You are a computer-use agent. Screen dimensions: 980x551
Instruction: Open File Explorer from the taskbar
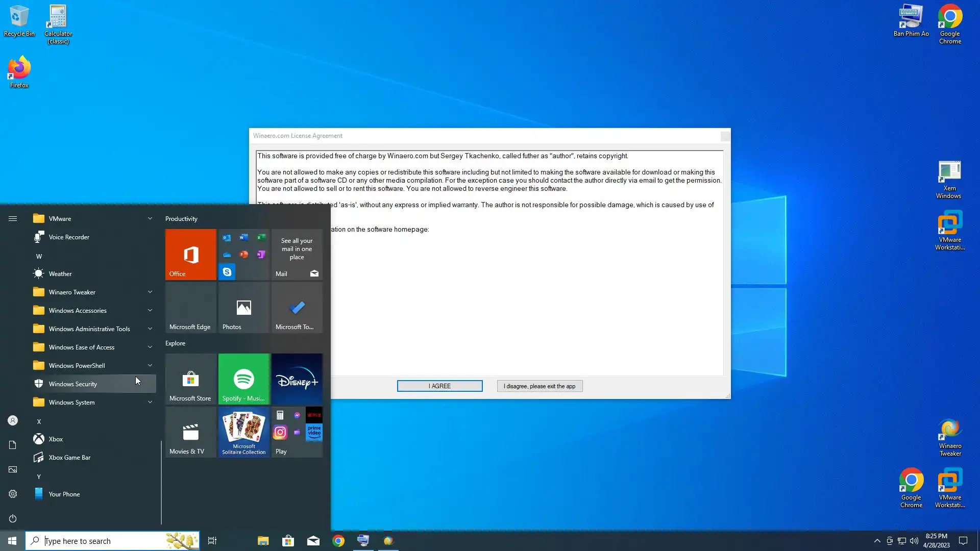tap(263, 541)
